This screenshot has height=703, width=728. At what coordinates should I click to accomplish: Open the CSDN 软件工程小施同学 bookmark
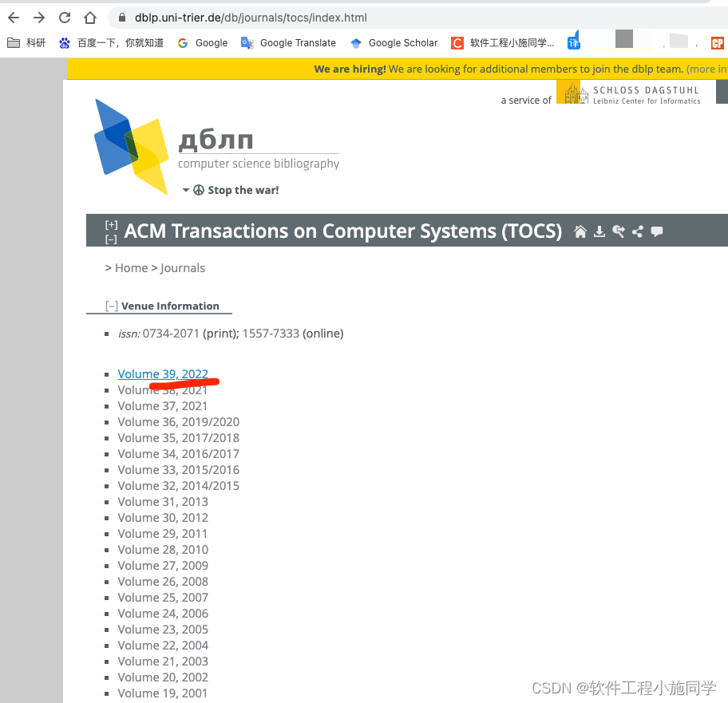click(503, 43)
